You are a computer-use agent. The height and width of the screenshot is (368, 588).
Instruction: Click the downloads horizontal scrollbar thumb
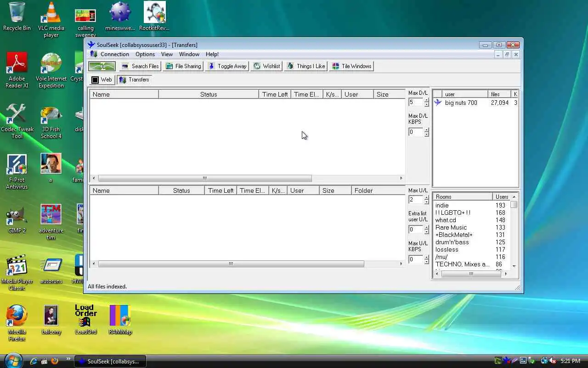[x=205, y=178]
